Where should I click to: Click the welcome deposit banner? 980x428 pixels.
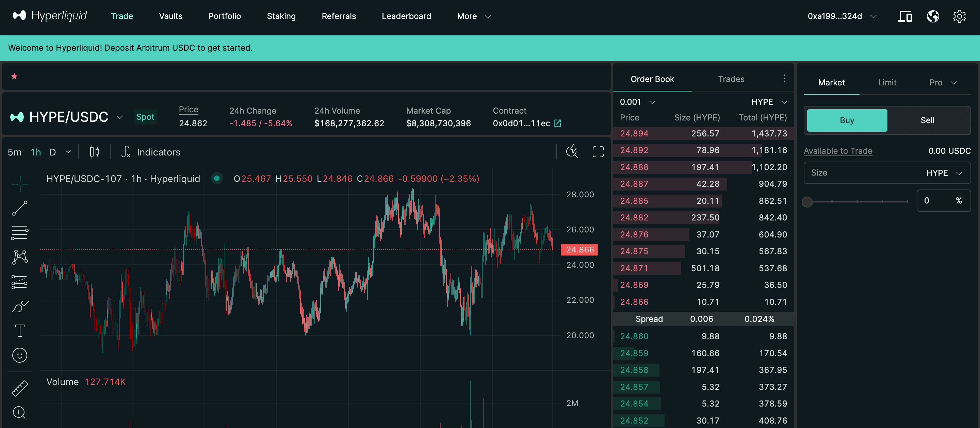[490, 48]
